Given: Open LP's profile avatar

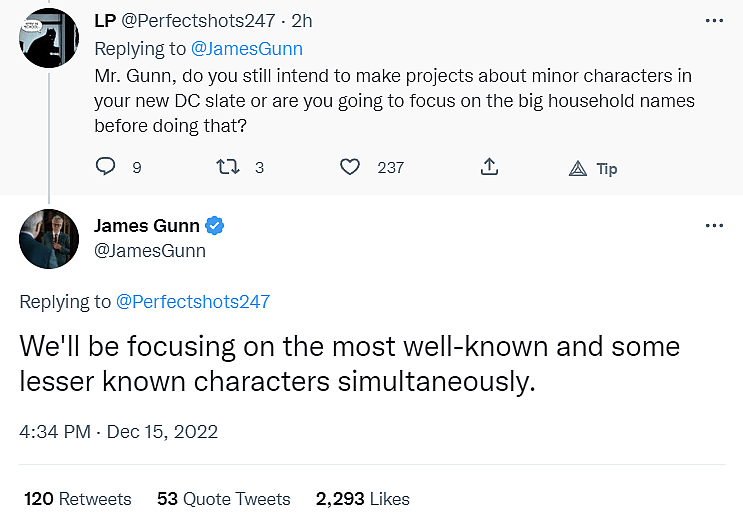Looking at the screenshot, I should (x=49, y=38).
